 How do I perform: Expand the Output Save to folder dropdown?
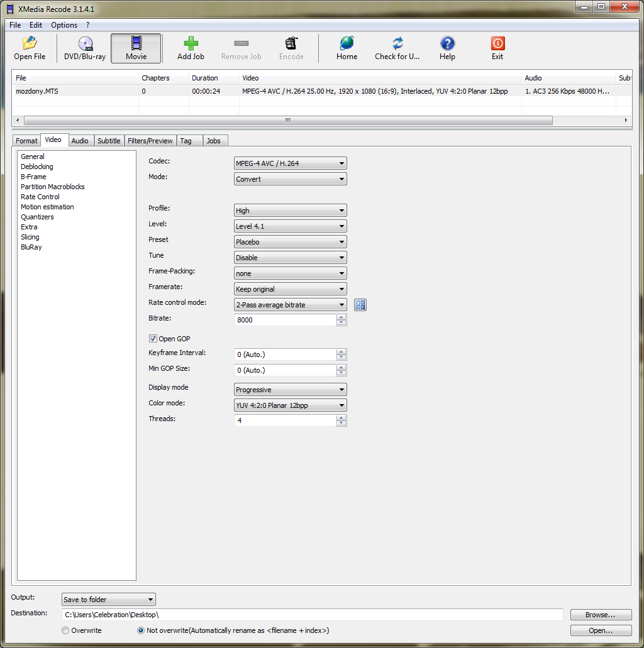108,600
